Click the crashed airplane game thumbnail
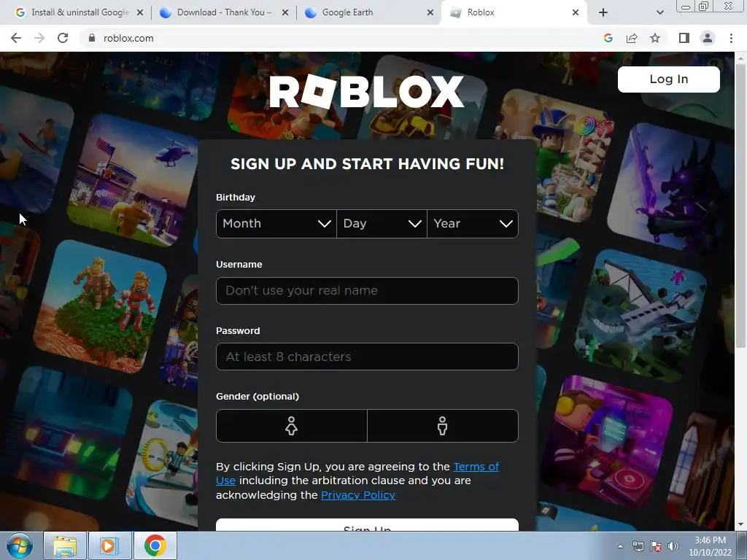The image size is (747, 560). pyautogui.click(x=640, y=316)
